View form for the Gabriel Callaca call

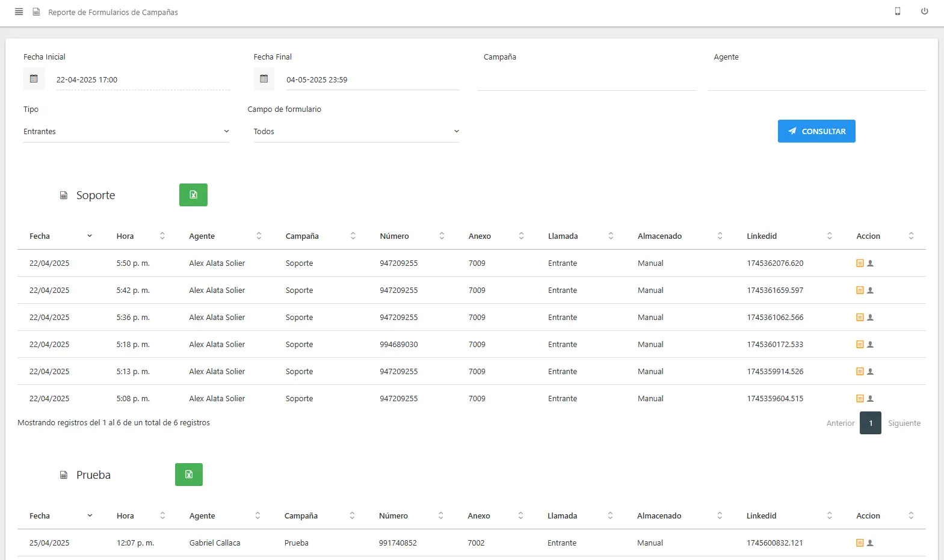pyautogui.click(x=860, y=543)
